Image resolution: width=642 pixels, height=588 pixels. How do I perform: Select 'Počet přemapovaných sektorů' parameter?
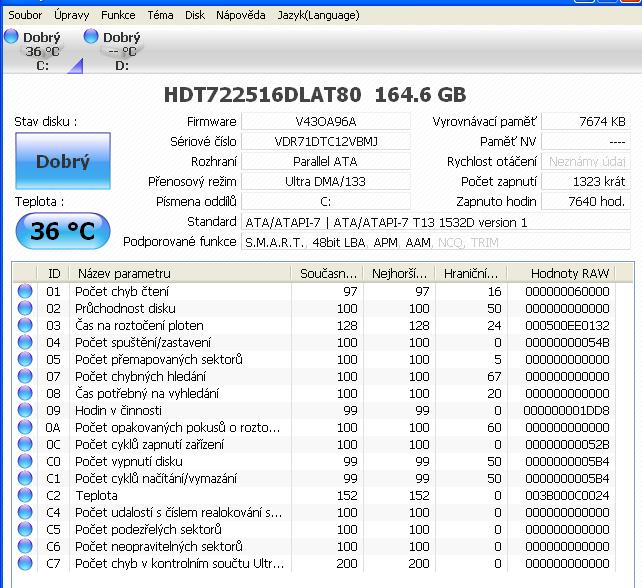click(x=159, y=360)
